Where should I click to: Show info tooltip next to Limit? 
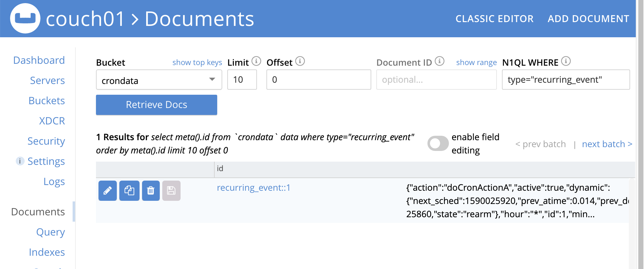pos(256,61)
